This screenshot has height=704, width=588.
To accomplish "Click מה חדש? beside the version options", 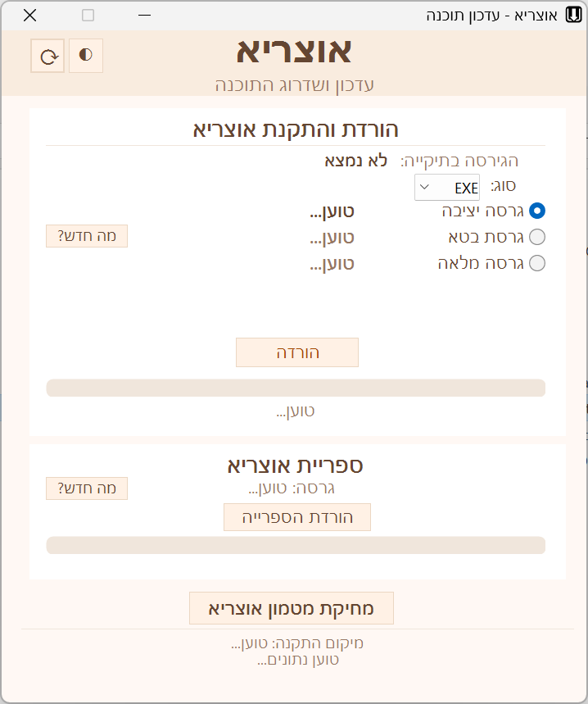I will click(87, 236).
